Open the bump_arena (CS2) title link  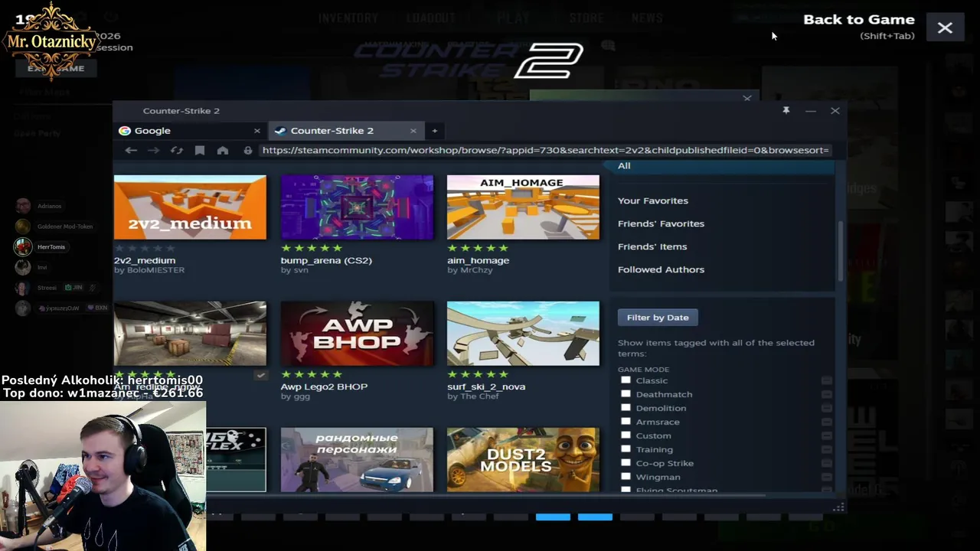tap(326, 260)
